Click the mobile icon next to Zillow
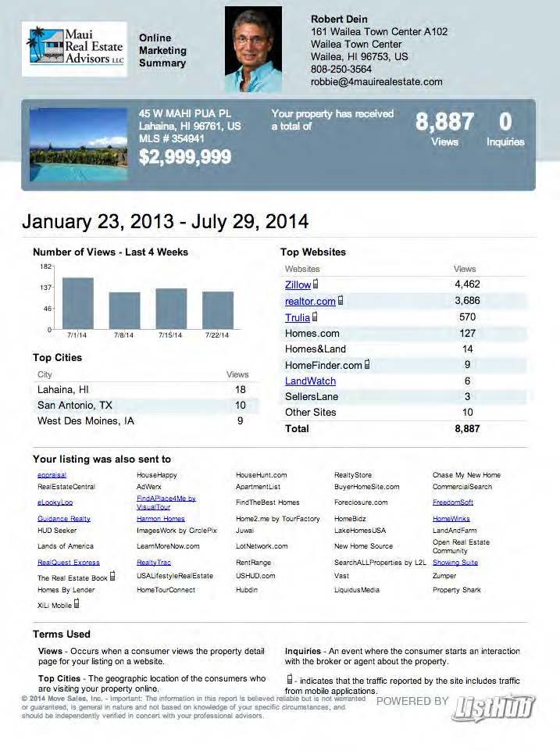 316,284
